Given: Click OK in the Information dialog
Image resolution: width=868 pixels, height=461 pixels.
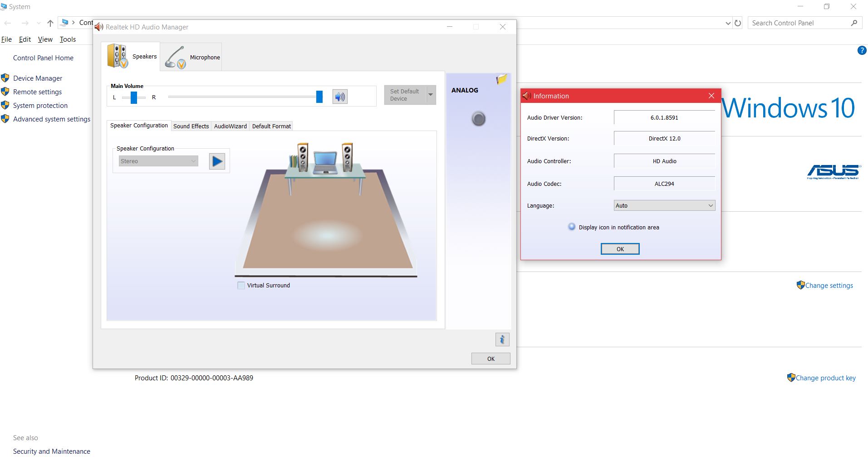Looking at the screenshot, I should point(620,249).
